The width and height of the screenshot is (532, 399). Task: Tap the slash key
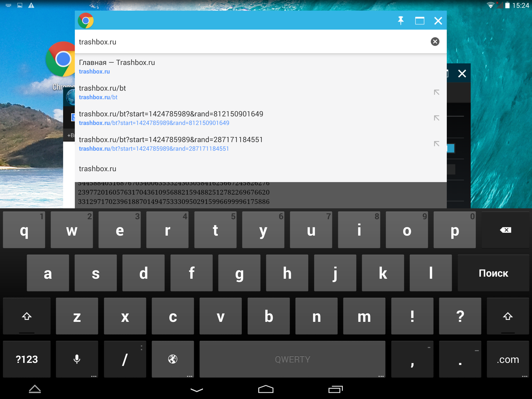coord(125,359)
